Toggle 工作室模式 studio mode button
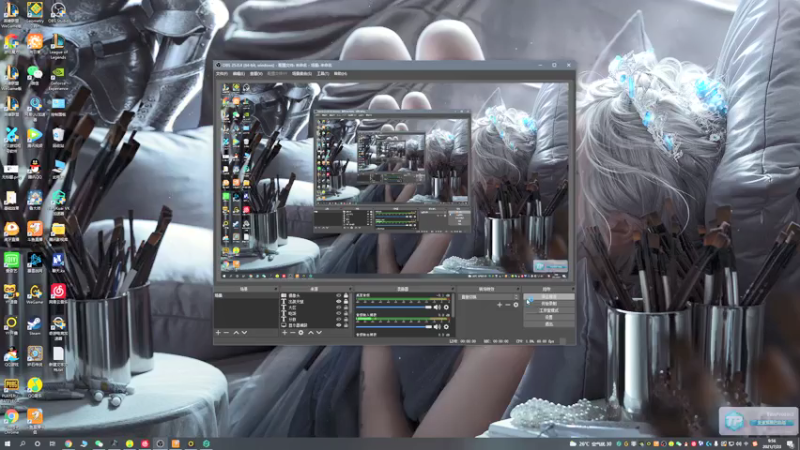800x450 pixels. pyautogui.click(x=549, y=310)
